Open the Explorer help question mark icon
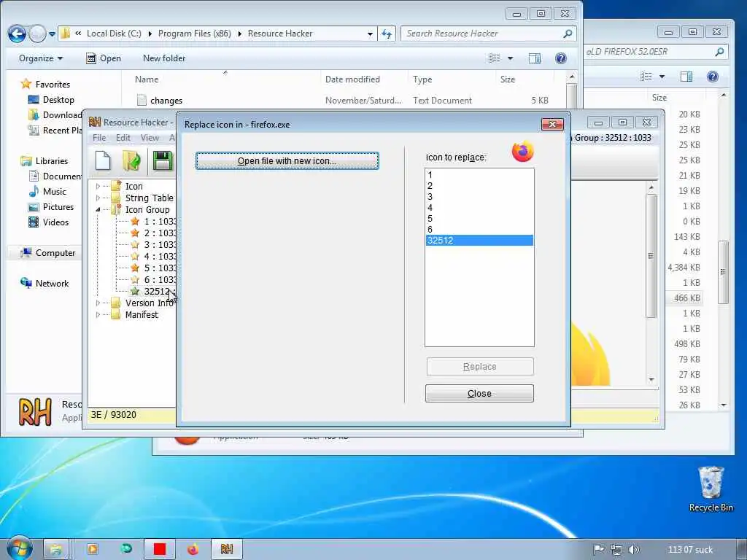 pos(561,58)
